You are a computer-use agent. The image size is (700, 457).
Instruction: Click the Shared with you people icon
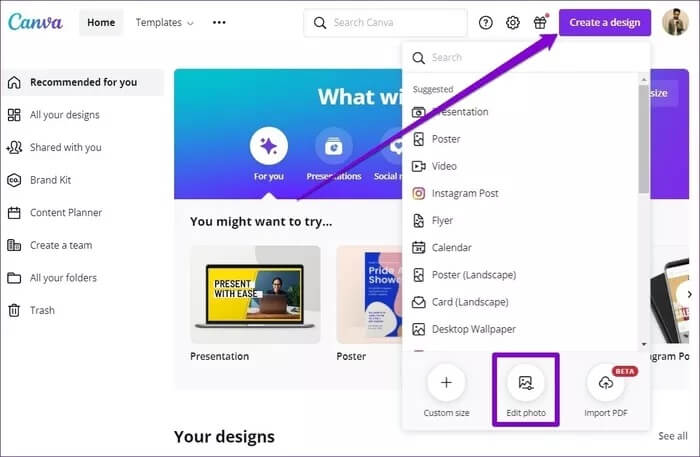[x=14, y=147]
